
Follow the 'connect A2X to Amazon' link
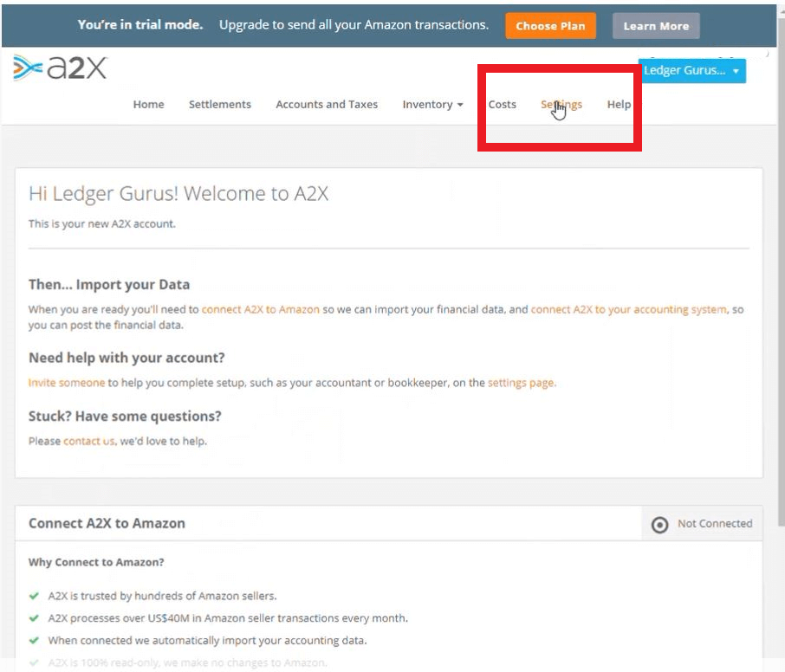tap(260, 309)
